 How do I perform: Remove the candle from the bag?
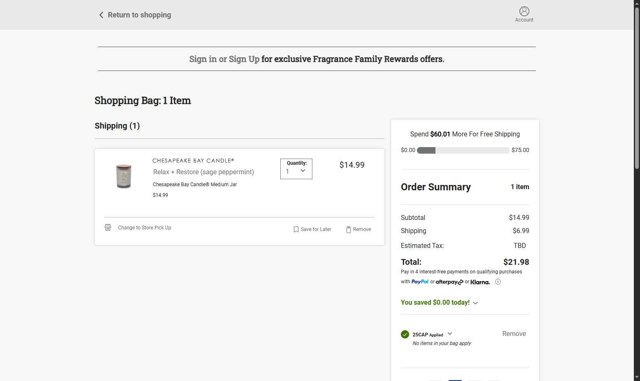[x=362, y=229]
